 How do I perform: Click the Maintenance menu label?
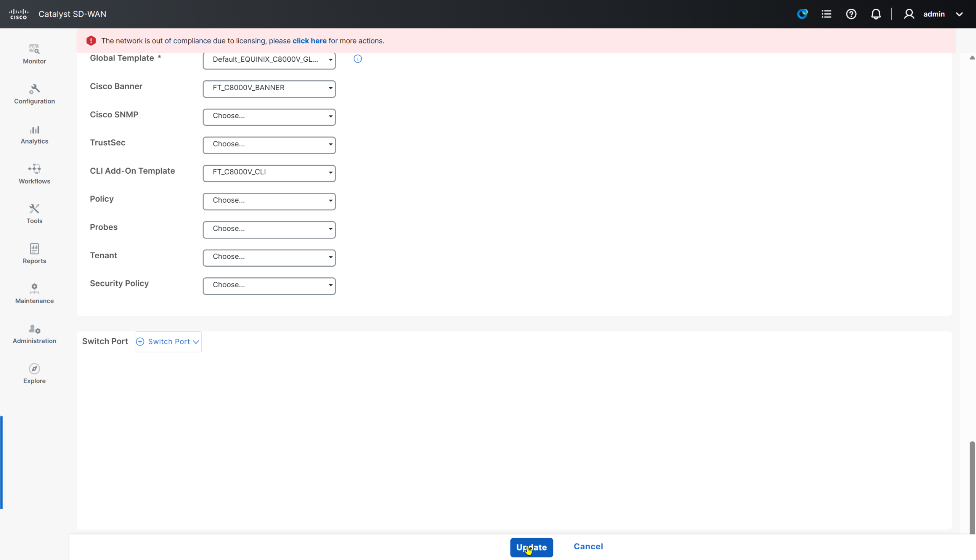(34, 301)
